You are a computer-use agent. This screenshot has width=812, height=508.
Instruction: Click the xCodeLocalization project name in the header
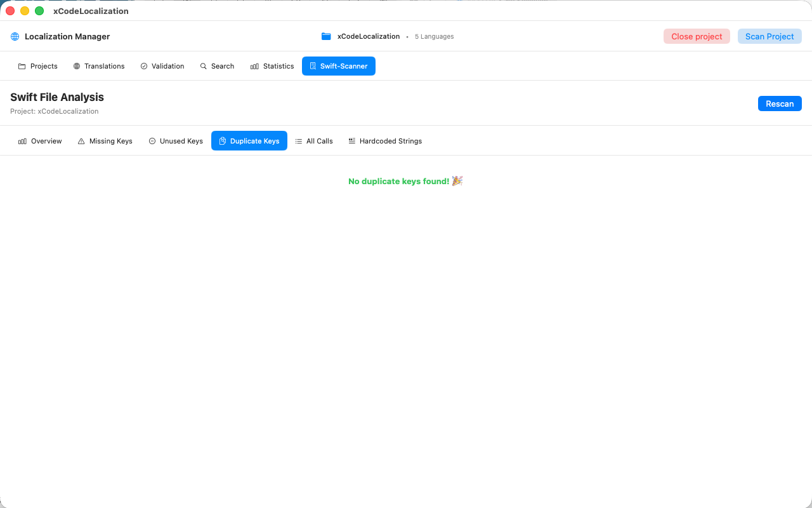coord(368,36)
